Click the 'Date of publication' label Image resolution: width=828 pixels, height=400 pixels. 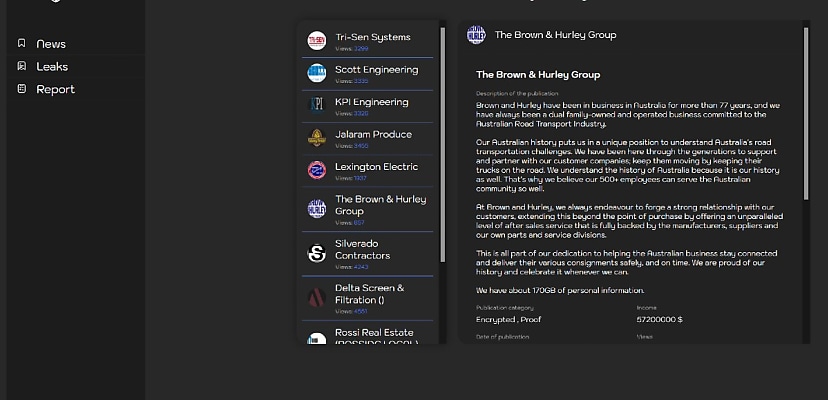(x=502, y=337)
